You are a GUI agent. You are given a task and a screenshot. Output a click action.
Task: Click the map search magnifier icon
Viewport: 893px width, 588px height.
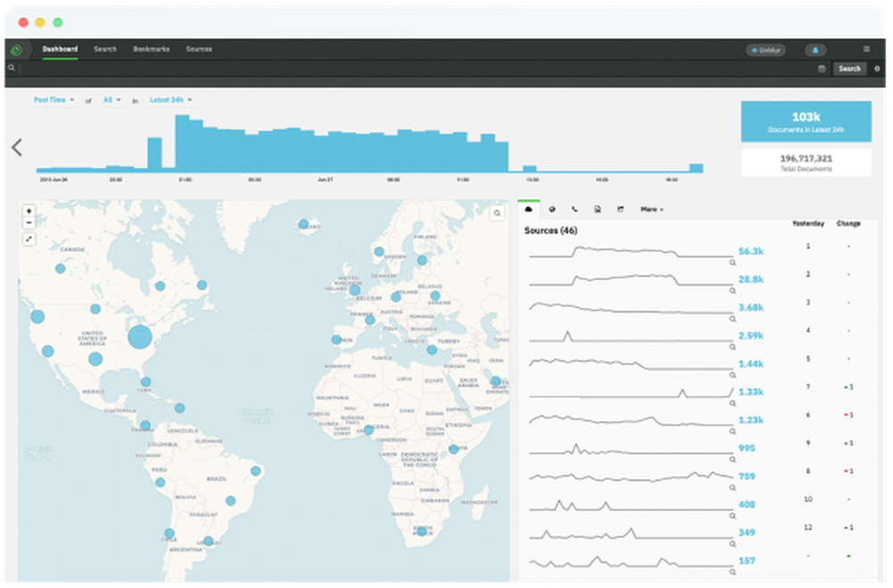click(497, 213)
